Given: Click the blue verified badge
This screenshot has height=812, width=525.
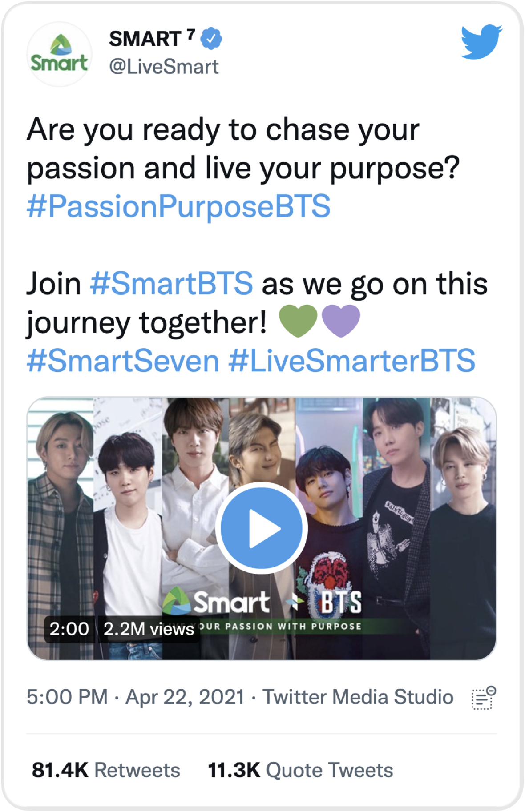Looking at the screenshot, I should tap(211, 38).
